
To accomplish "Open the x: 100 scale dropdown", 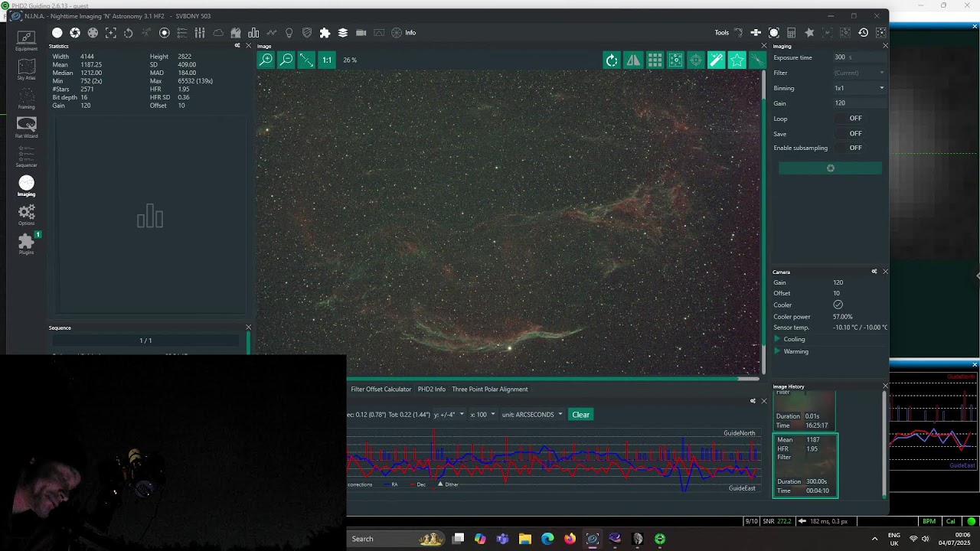I will 483,415.
